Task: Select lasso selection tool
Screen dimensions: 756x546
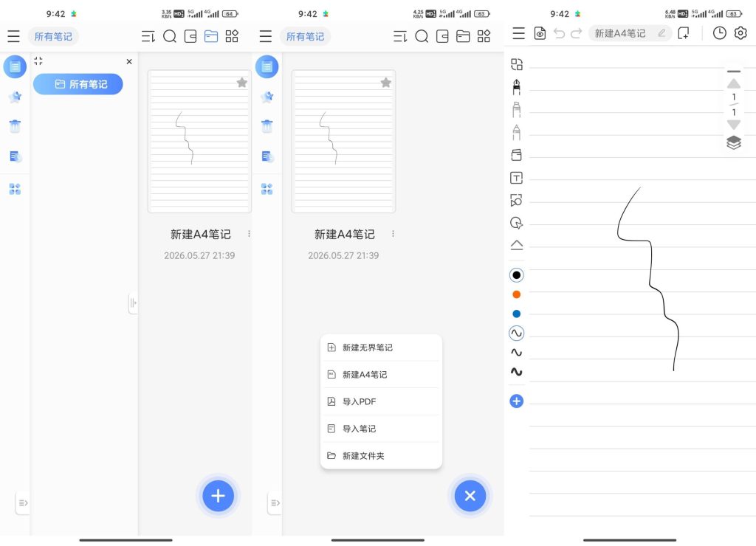Action: tap(516, 223)
